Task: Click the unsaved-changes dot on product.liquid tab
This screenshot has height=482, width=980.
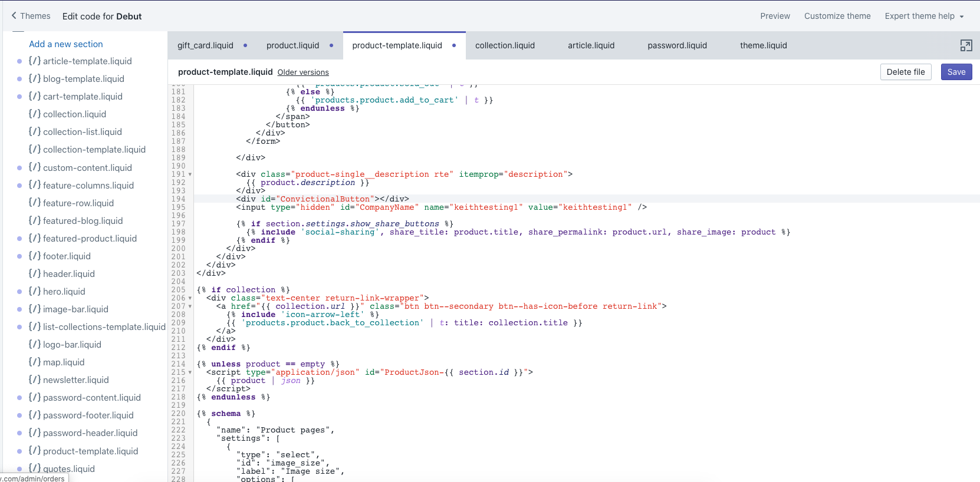Action: click(x=331, y=45)
